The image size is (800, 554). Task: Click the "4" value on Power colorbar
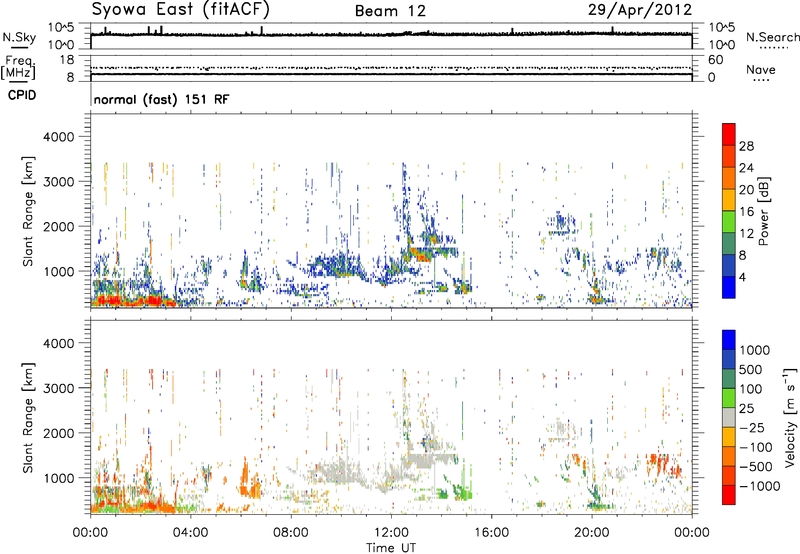[743, 277]
